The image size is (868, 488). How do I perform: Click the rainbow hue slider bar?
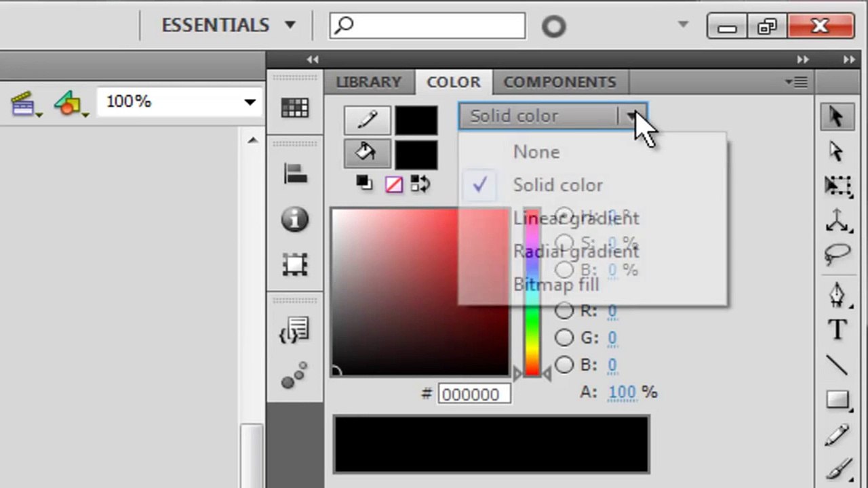(x=532, y=291)
